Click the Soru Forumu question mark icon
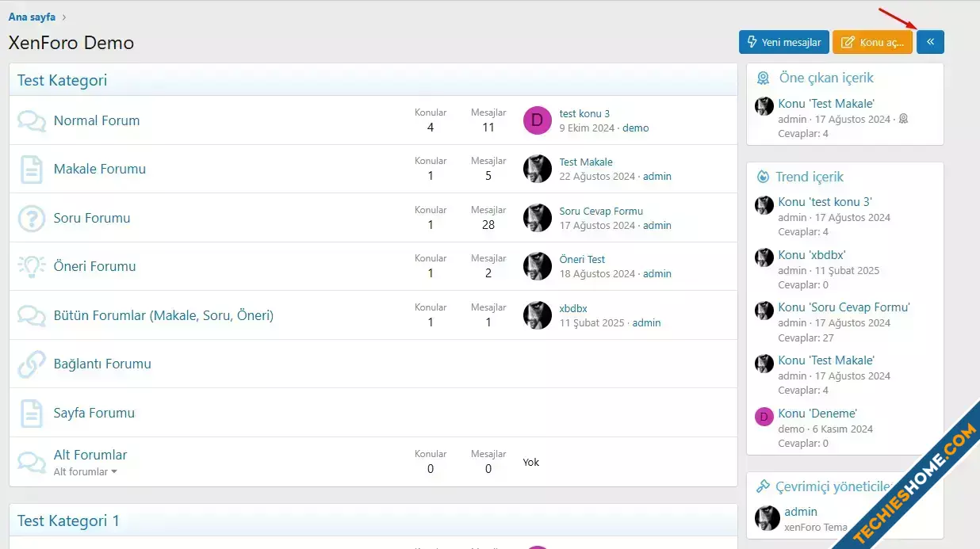This screenshot has height=549, width=980. click(x=31, y=218)
